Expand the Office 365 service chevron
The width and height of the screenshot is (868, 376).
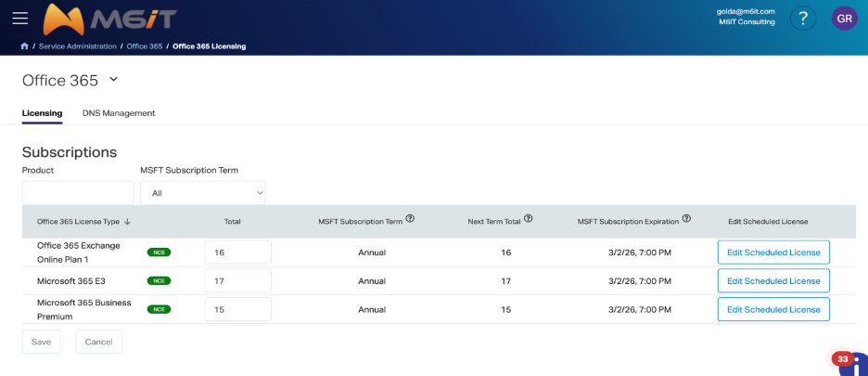(x=113, y=79)
